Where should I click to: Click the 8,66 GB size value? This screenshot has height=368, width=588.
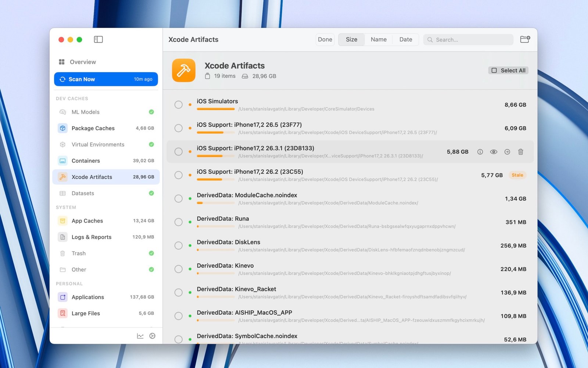(x=515, y=105)
